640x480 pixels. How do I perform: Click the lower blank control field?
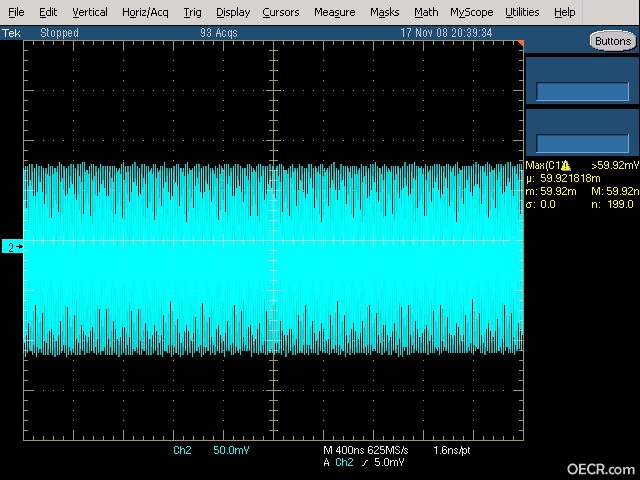[582, 144]
